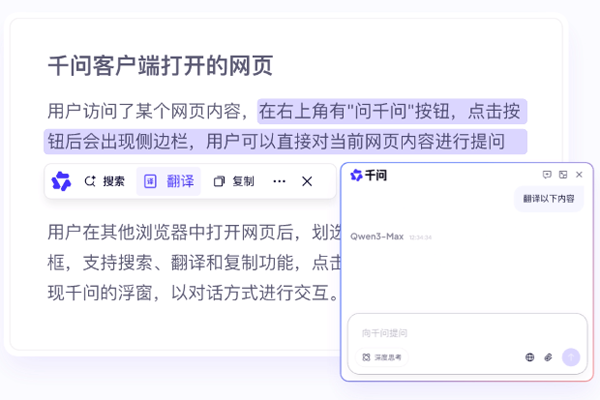The height and width of the screenshot is (400, 600).
Task: Click the Qwen3-Max model name label
Action: pos(375,237)
